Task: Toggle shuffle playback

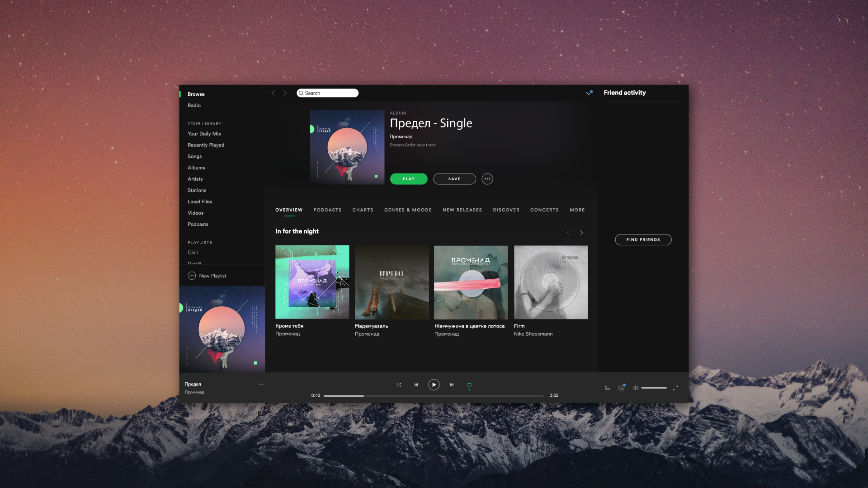Action: click(398, 385)
